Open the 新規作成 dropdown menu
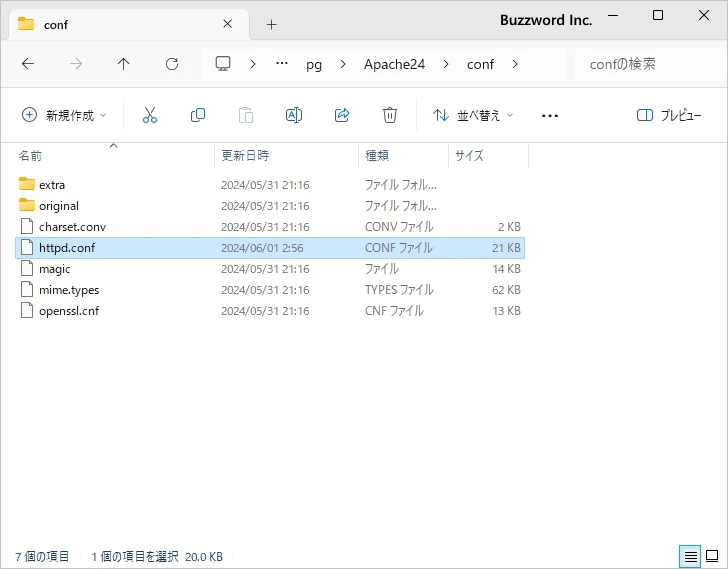 (x=64, y=115)
